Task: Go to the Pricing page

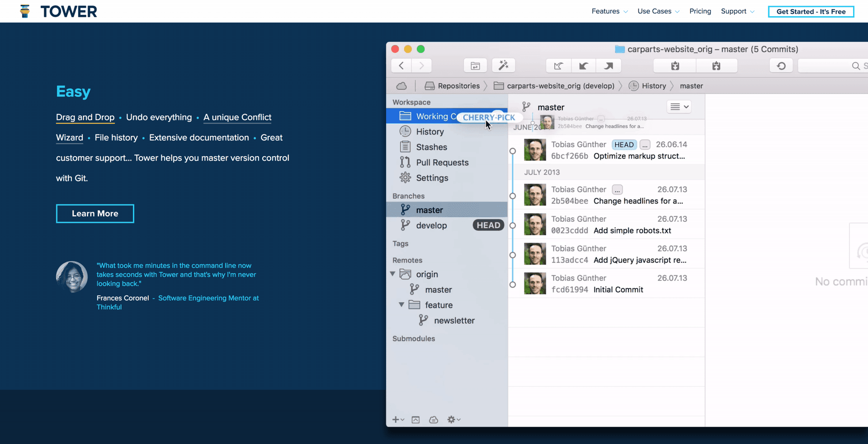Action: [700, 11]
